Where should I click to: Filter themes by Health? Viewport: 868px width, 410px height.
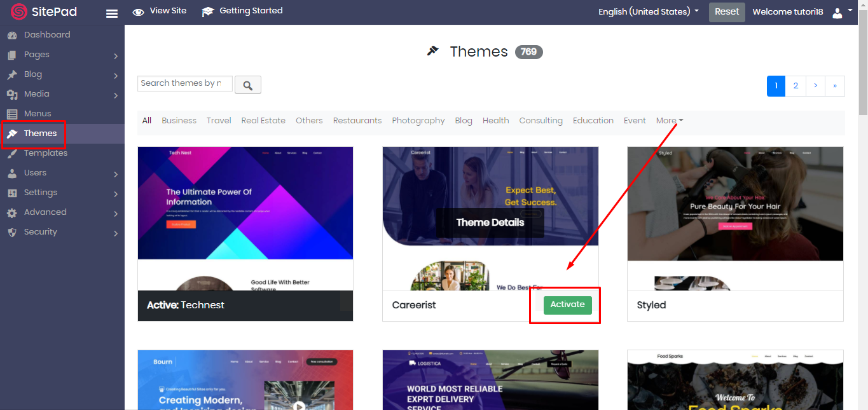point(496,120)
